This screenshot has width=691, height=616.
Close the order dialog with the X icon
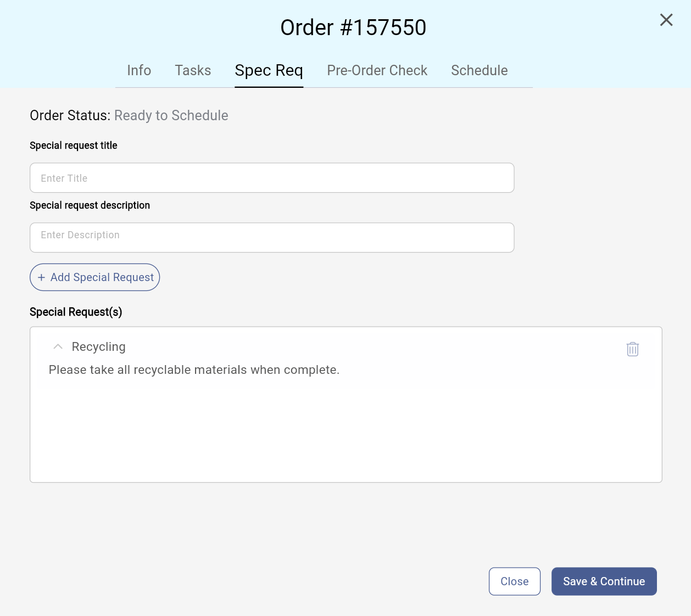666,20
